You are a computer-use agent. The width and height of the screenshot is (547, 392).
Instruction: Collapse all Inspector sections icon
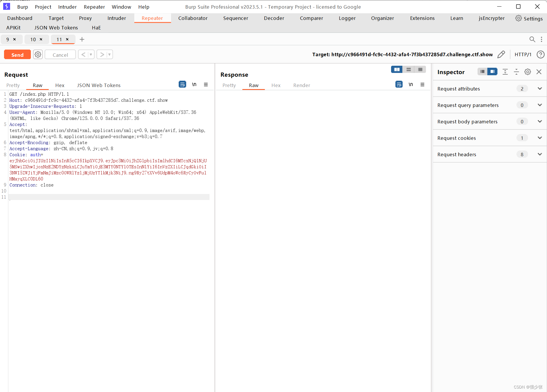pyautogui.click(x=516, y=72)
